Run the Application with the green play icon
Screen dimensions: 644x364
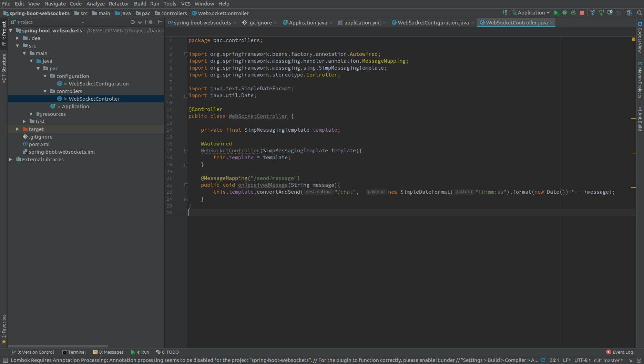click(x=556, y=13)
